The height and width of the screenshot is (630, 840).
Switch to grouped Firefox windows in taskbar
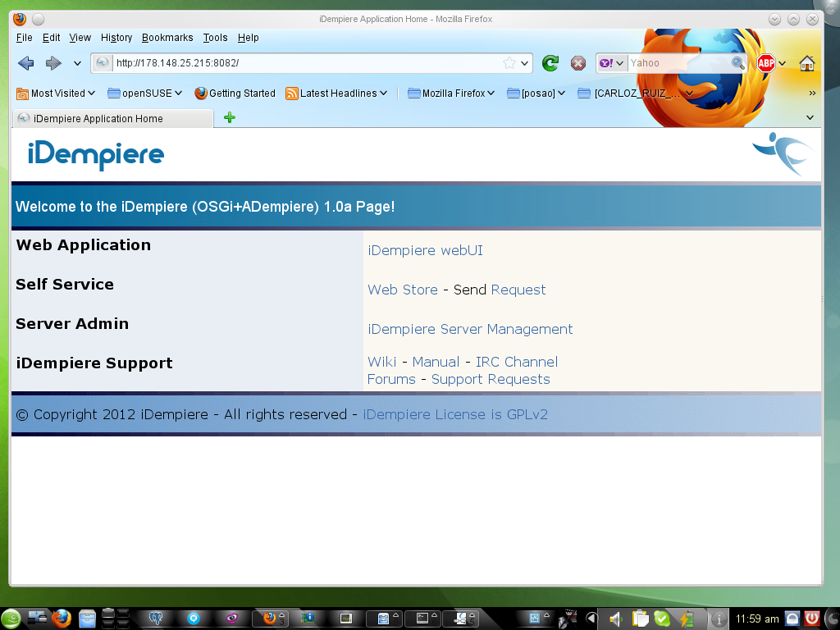coord(271,619)
